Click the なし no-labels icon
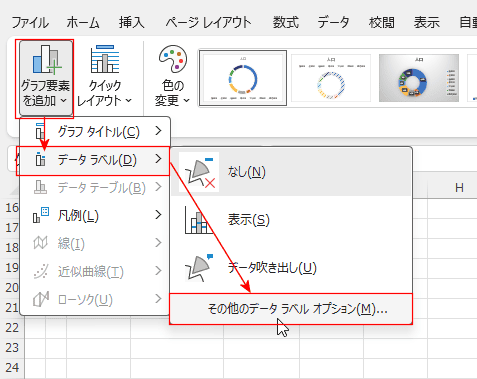The width and height of the screenshot is (477, 379). click(199, 172)
